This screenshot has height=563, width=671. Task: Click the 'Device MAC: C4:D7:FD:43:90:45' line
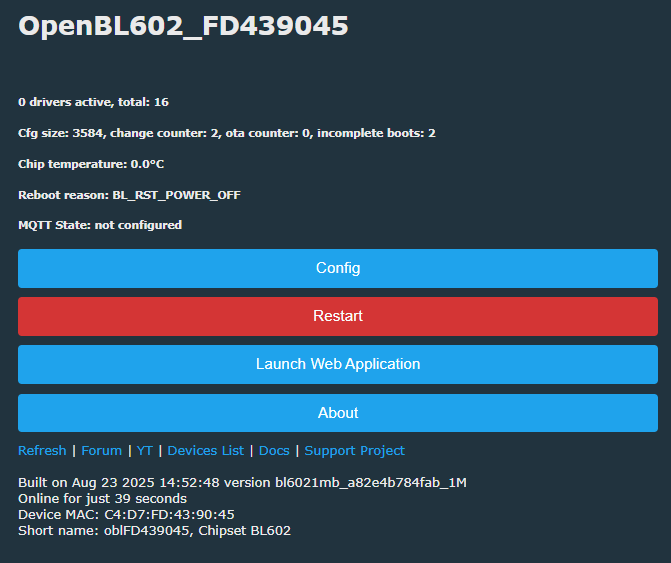(126, 515)
